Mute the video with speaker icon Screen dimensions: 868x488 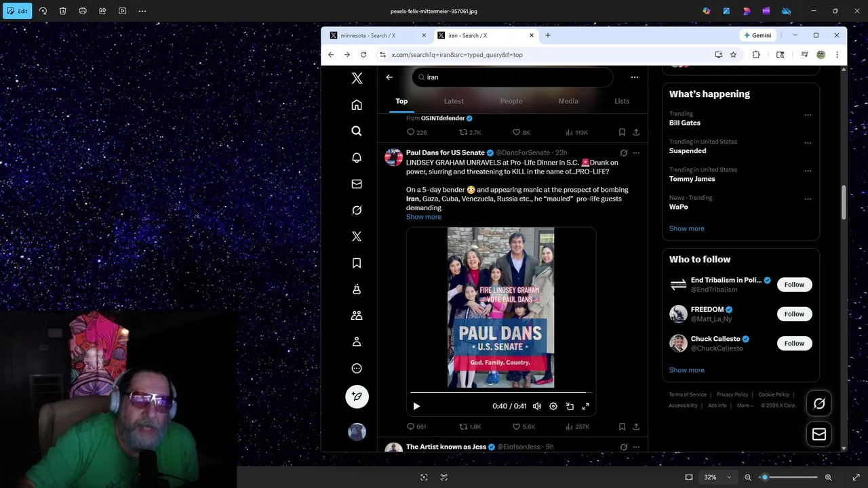tap(537, 406)
